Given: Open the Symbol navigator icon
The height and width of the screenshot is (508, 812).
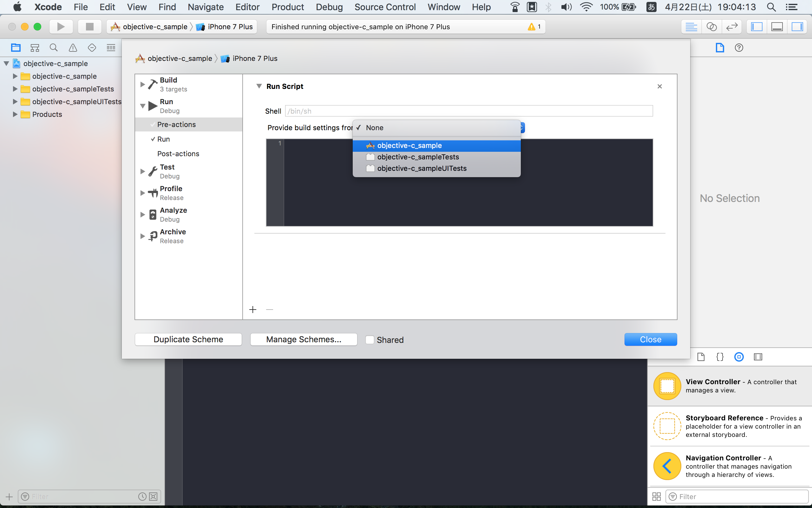Looking at the screenshot, I should (x=35, y=48).
